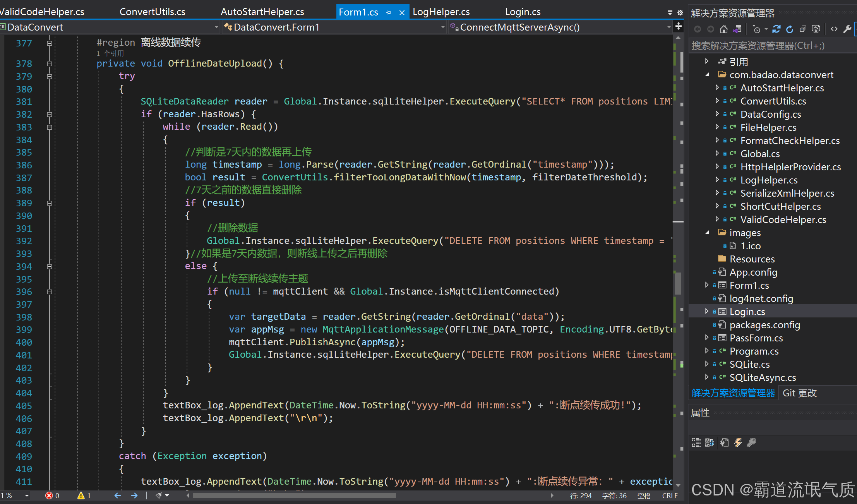
Task: Click the Collapse All icon
Action: 803,29
